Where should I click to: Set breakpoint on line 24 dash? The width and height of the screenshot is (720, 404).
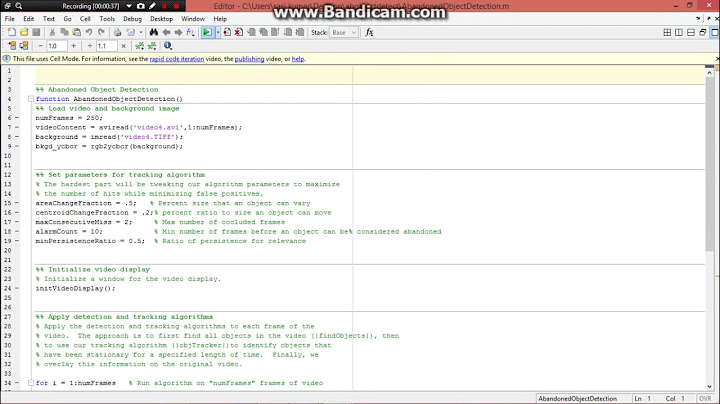(x=17, y=288)
